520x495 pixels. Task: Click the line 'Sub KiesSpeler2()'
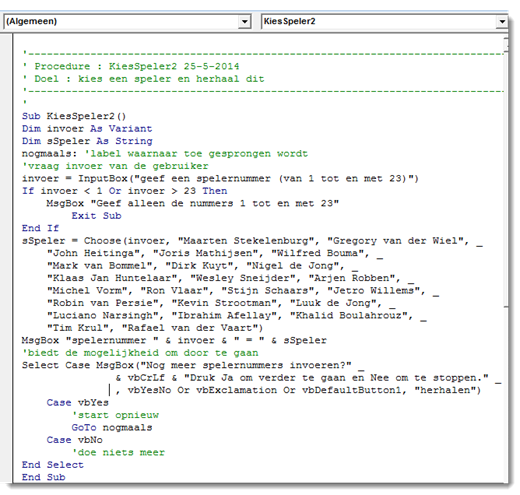coord(74,116)
